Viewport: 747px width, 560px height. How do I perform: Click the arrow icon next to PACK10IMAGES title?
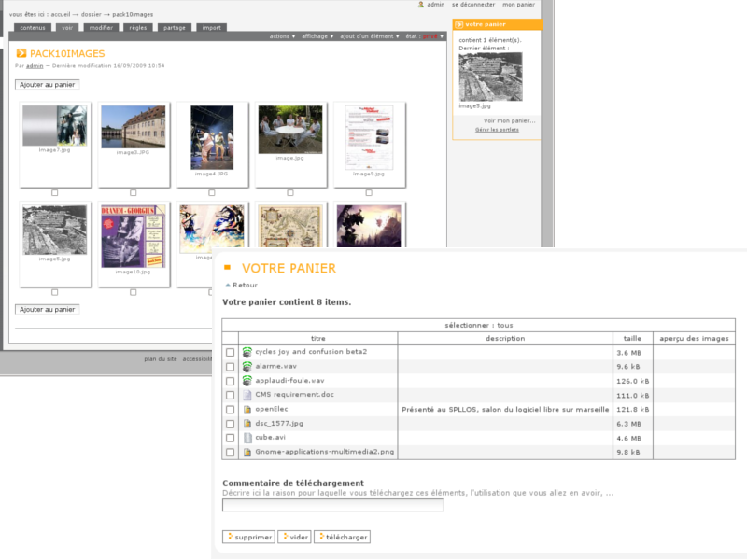(21, 53)
